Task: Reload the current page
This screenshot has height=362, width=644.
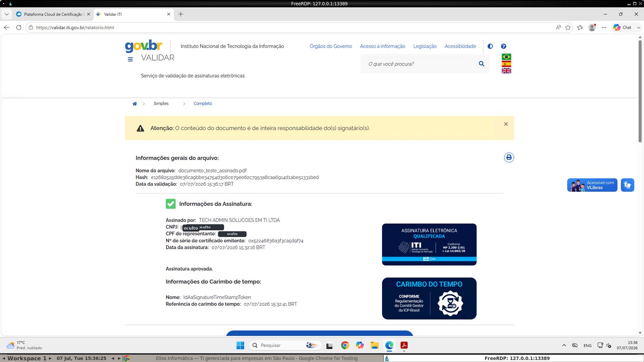Action: pos(18,27)
